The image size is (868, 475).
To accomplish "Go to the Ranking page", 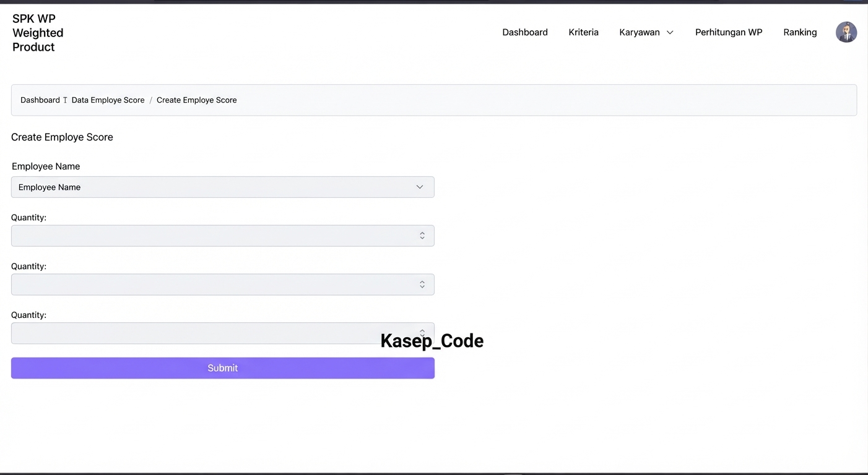I will 800,32.
